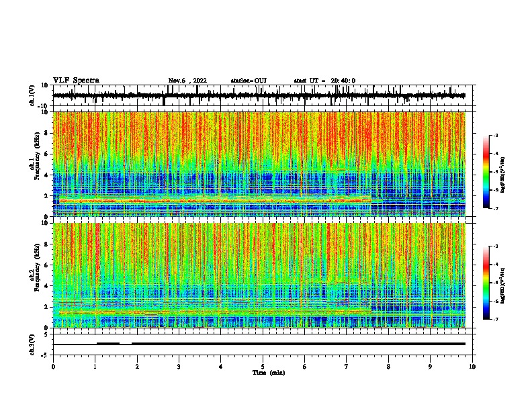Click the "8" kHz tick on ch.1 spectrogram
This screenshot has width=532, height=411.
pyautogui.click(x=47, y=133)
